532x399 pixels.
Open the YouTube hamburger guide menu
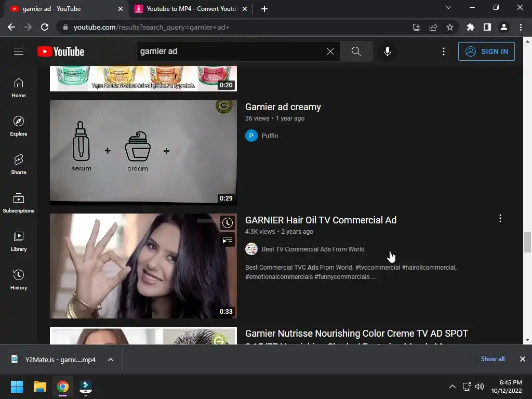tap(19, 51)
